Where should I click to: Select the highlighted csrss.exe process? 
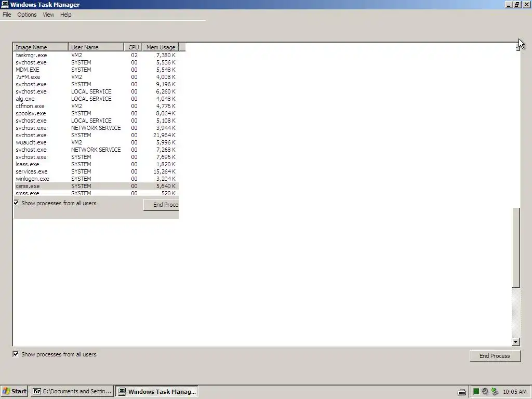point(96,186)
